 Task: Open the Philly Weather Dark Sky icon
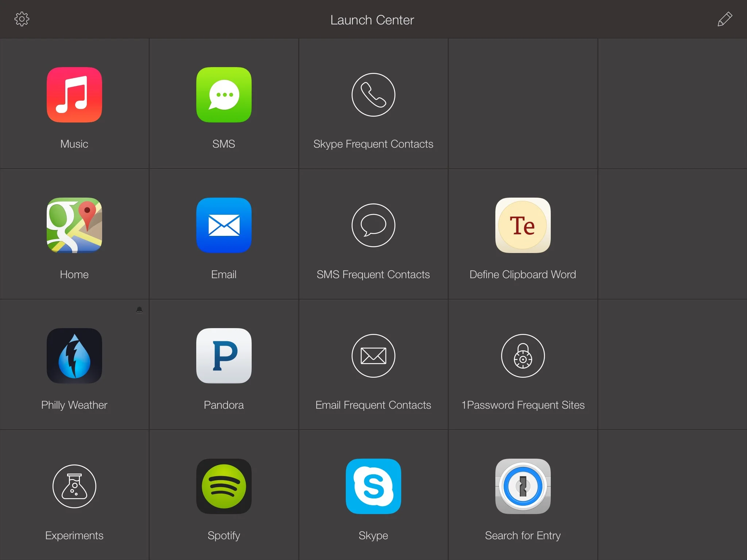74,356
